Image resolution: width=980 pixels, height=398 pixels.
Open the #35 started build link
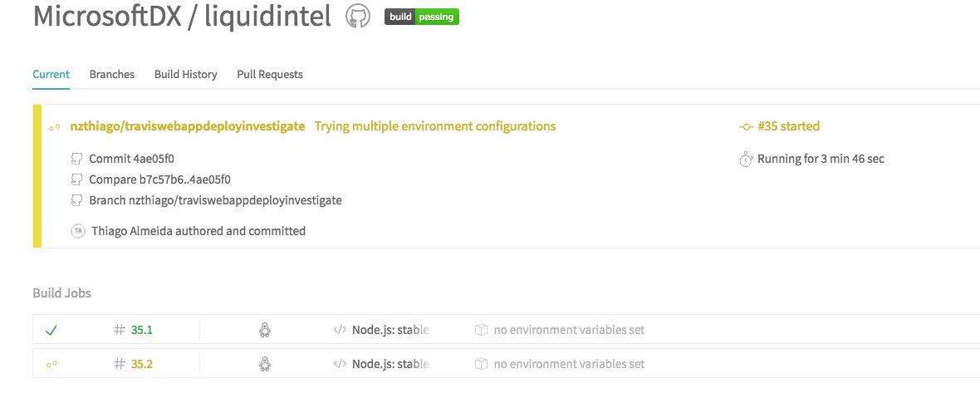(x=789, y=126)
